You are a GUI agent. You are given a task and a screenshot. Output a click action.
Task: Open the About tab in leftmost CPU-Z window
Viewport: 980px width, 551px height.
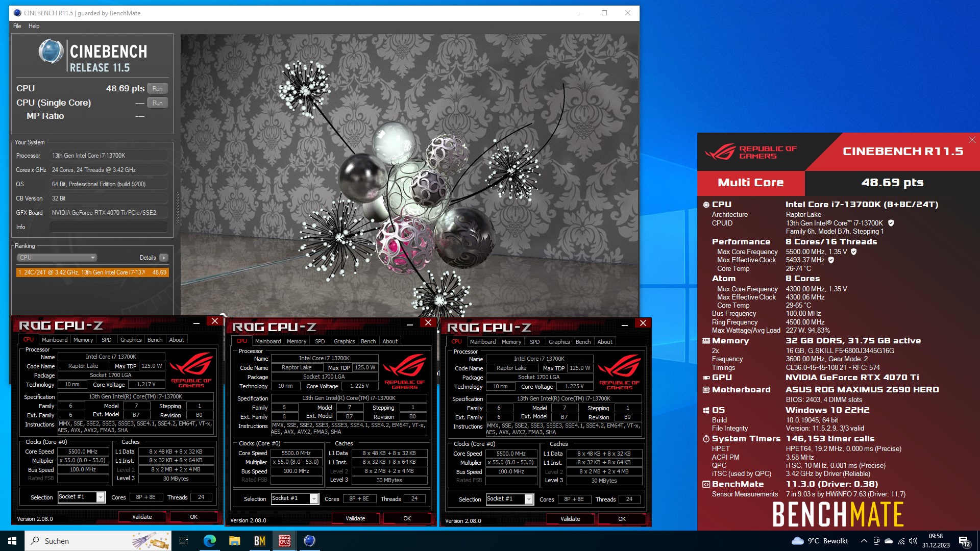click(x=177, y=340)
